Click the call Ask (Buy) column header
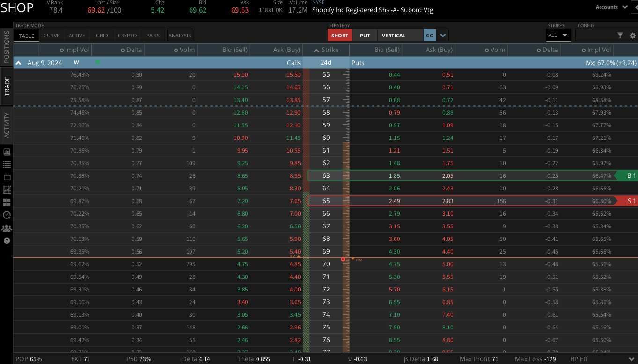Screen dimensions: 638x364 (x=287, y=50)
